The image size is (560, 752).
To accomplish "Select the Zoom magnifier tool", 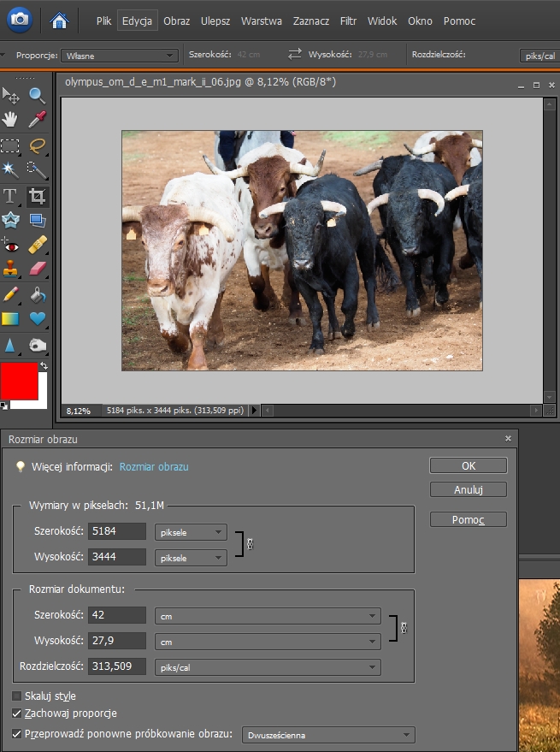I will 37,95.
